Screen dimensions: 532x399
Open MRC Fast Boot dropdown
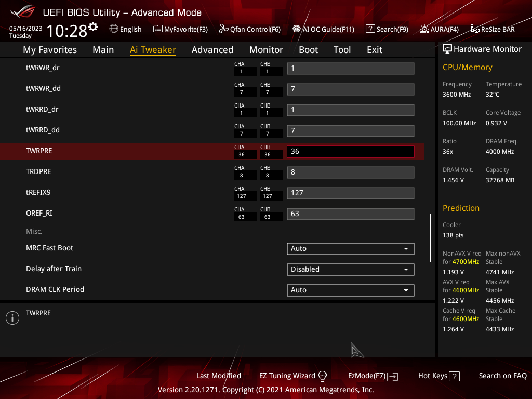(351, 249)
